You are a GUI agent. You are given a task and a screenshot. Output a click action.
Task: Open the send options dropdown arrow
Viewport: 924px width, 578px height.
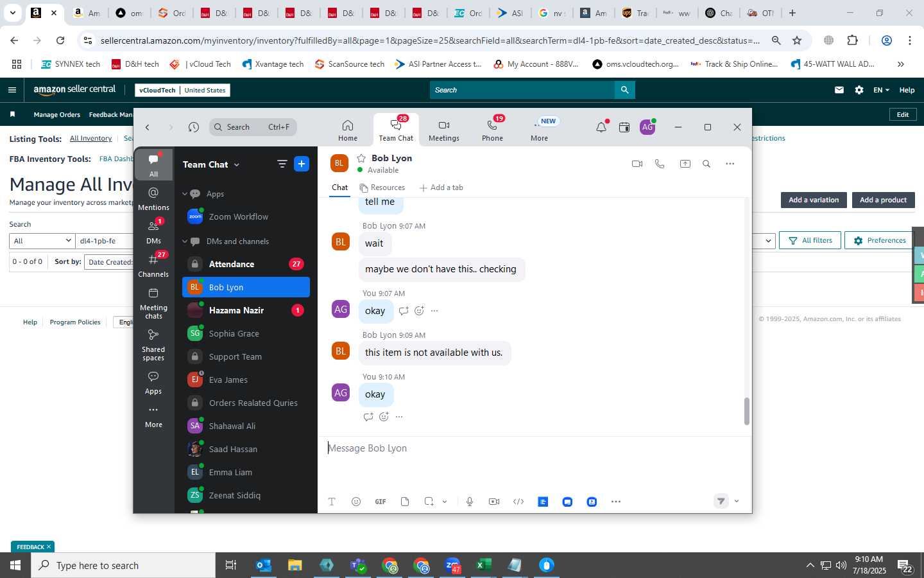click(x=737, y=502)
